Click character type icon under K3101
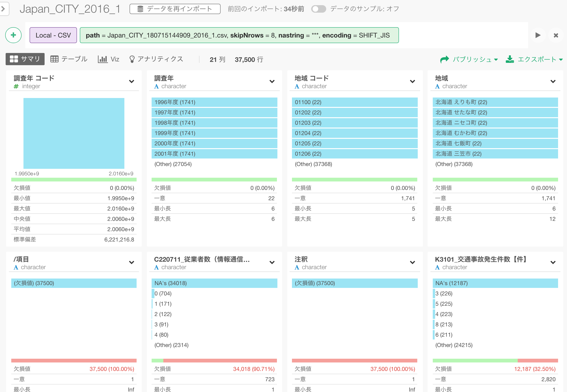This screenshot has width=567, height=392. (437, 267)
